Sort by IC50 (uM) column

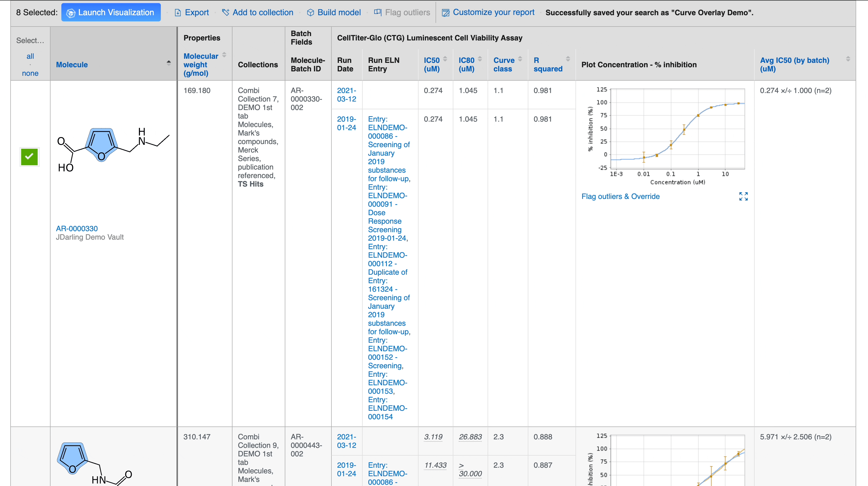(432, 64)
